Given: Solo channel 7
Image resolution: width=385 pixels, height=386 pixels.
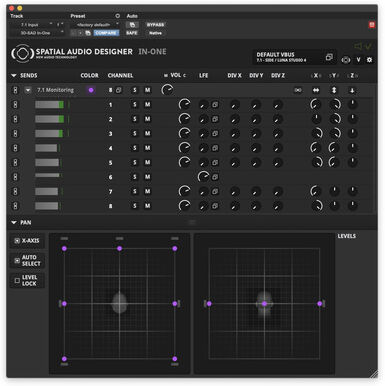Looking at the screenshot, I should click(135, 191).
